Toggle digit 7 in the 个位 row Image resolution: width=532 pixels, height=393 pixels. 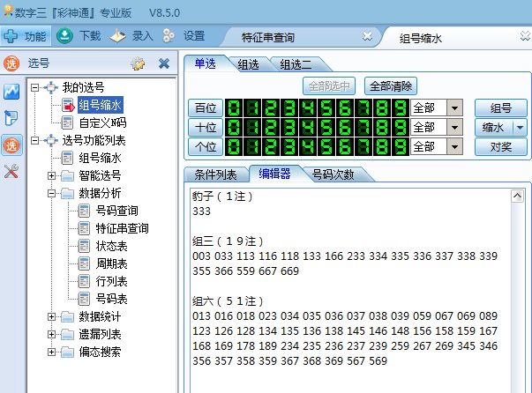363,147
